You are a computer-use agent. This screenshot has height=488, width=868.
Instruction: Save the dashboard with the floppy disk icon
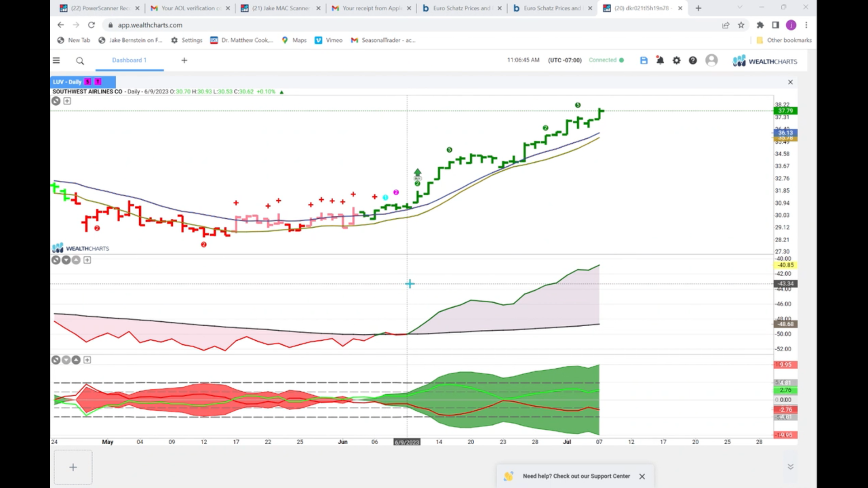[644, 60]
